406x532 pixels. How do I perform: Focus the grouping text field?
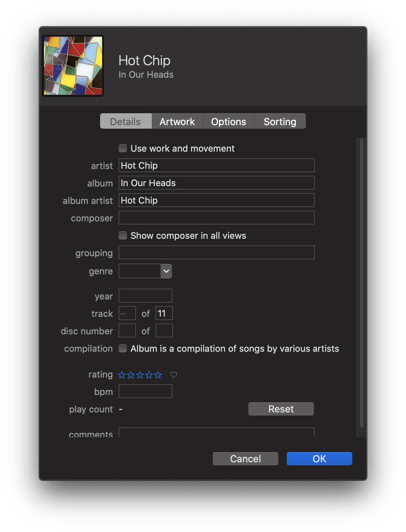(217, 252)
